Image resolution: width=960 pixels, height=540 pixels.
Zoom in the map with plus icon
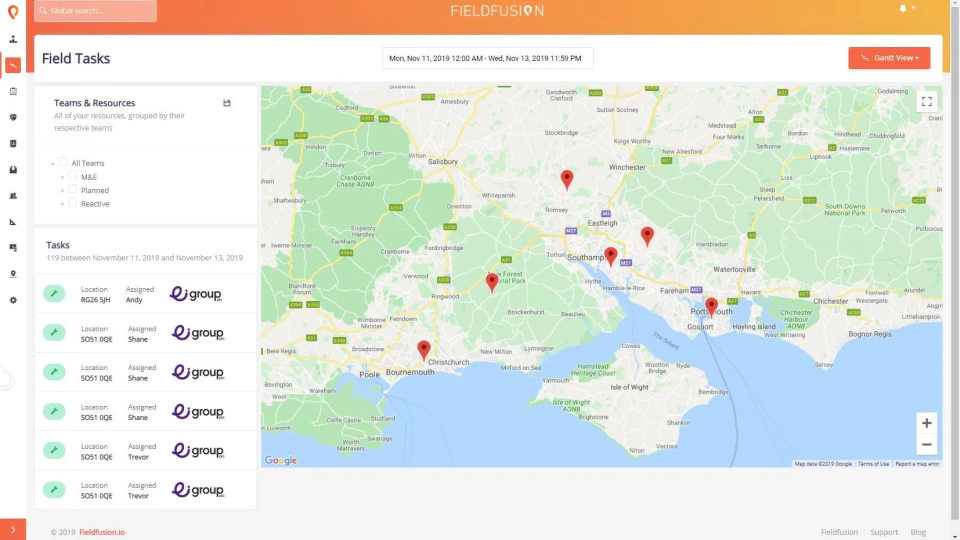coord(926,423)
